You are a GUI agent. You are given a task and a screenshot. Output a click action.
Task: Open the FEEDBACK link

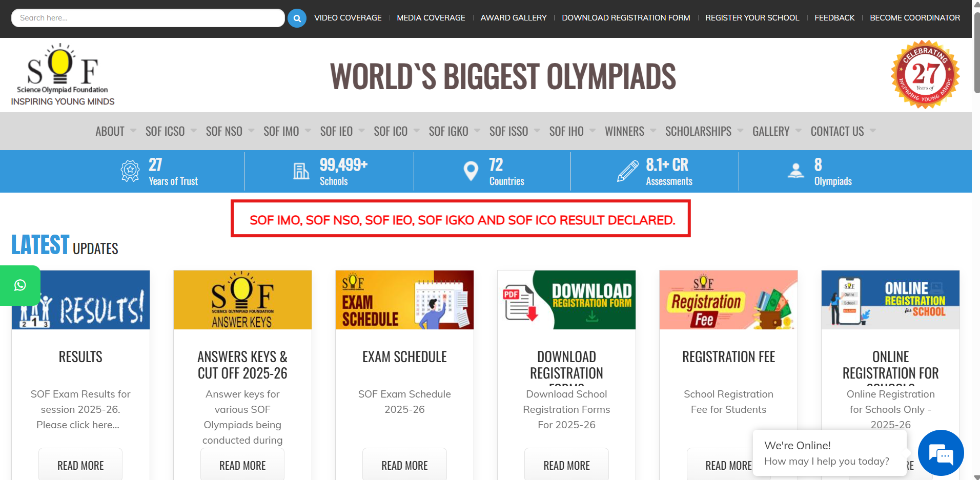click(834, 18)
